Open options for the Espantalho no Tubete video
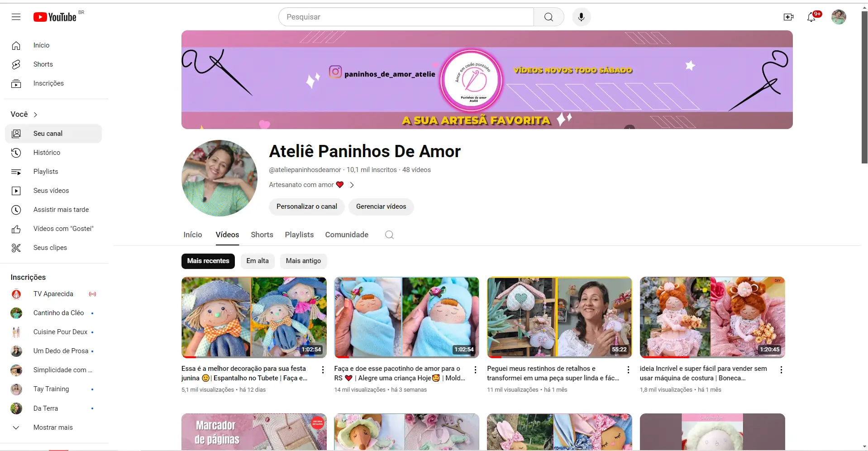868x451 pixels. tap(323, 370)
